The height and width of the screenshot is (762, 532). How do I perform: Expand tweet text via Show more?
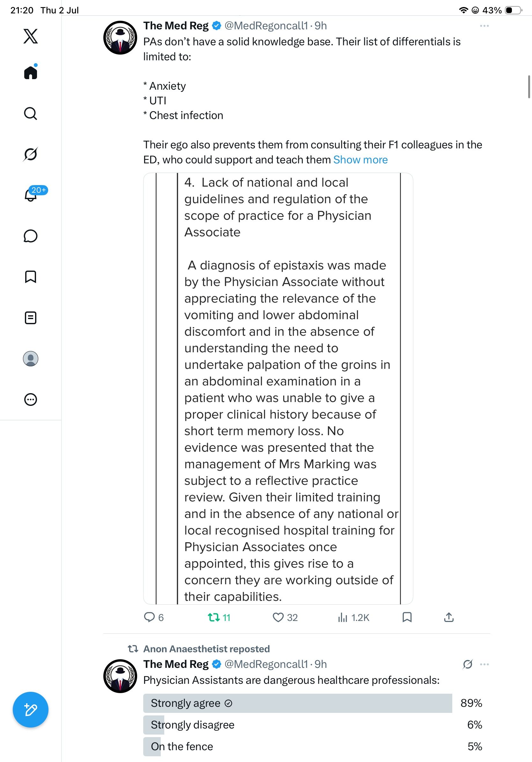click(x=360, y=160)
